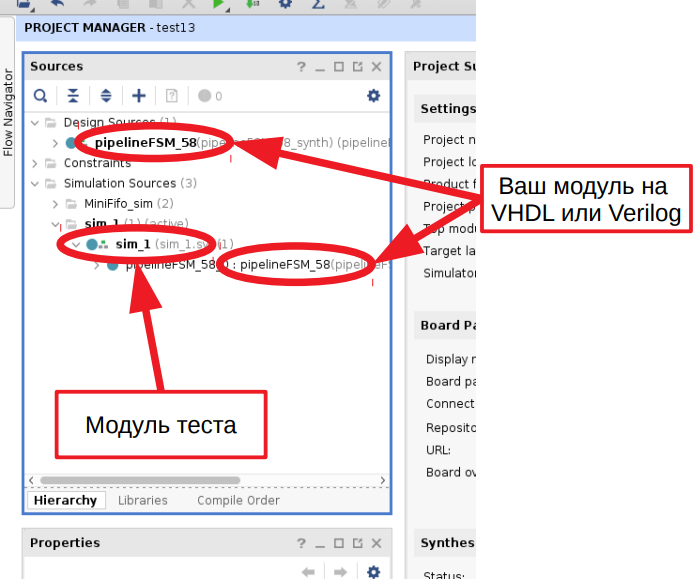695x586 pixels.
Task: Click Expand All icon in Sources toolbar
Action: point(106,96)
